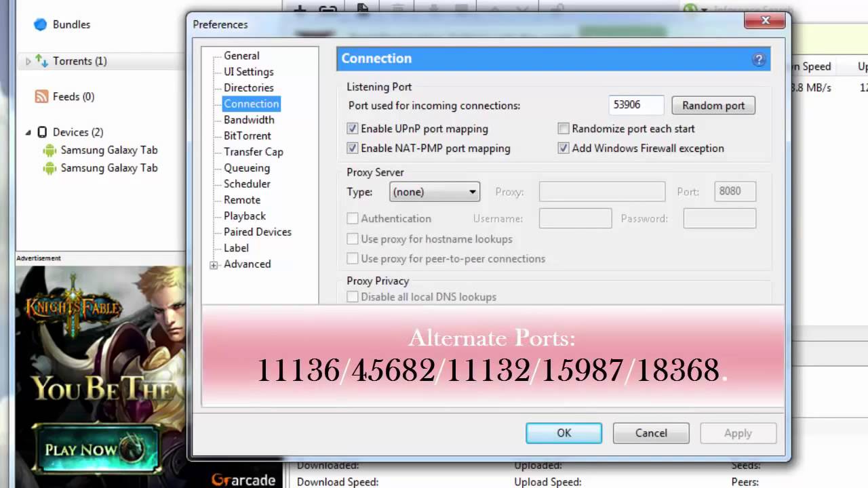Click the Devices phone icon
Screen dimensions: 868x488
pyautogui.click(x=42, y=132)
